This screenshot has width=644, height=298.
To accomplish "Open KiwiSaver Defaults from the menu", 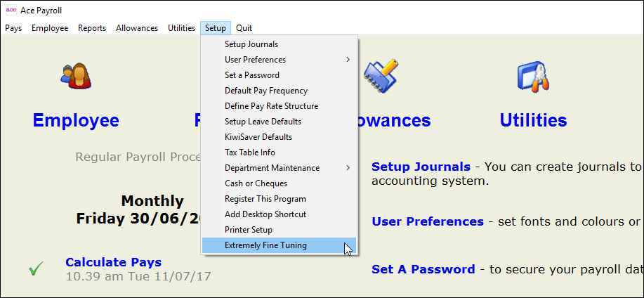I will pyautogui.click(x=258, y=137).
